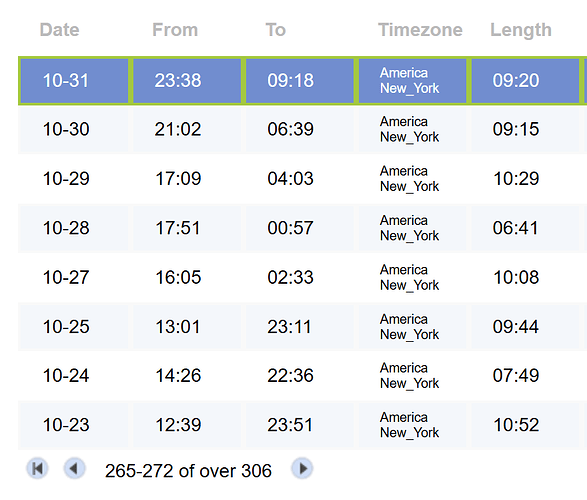Select the 10-29 date cell
Screen dimensions: 587x500
click(x=73, y=179)
